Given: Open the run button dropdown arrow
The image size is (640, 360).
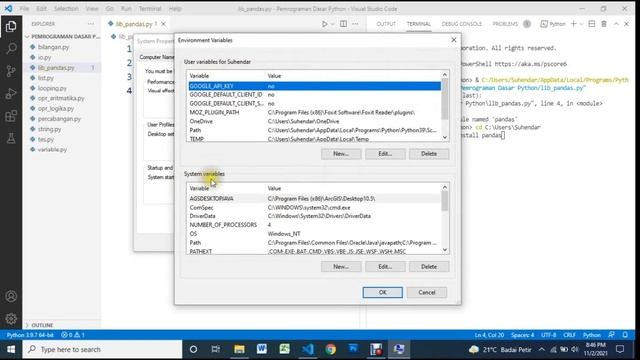Looking at the screenshot, I should click(x=332, y=24).
